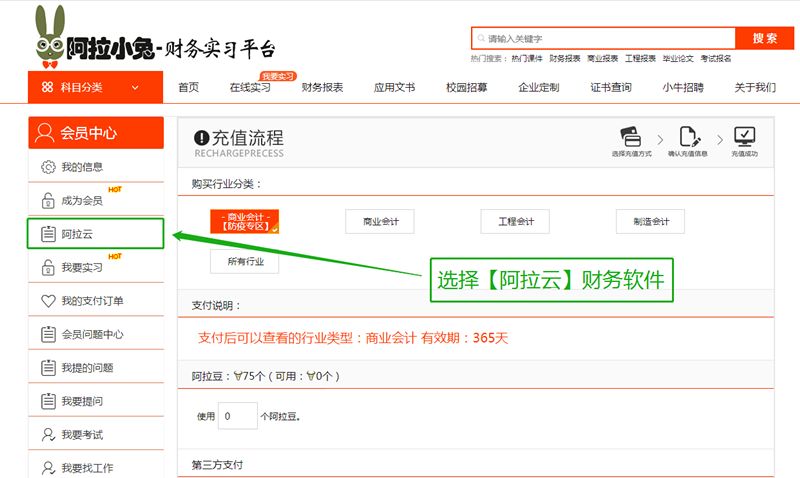Image resolution: width=800 pixels, height=478 pixels.
Task: Select the 制造会计 industry option
Action: (x=650, y=221)
